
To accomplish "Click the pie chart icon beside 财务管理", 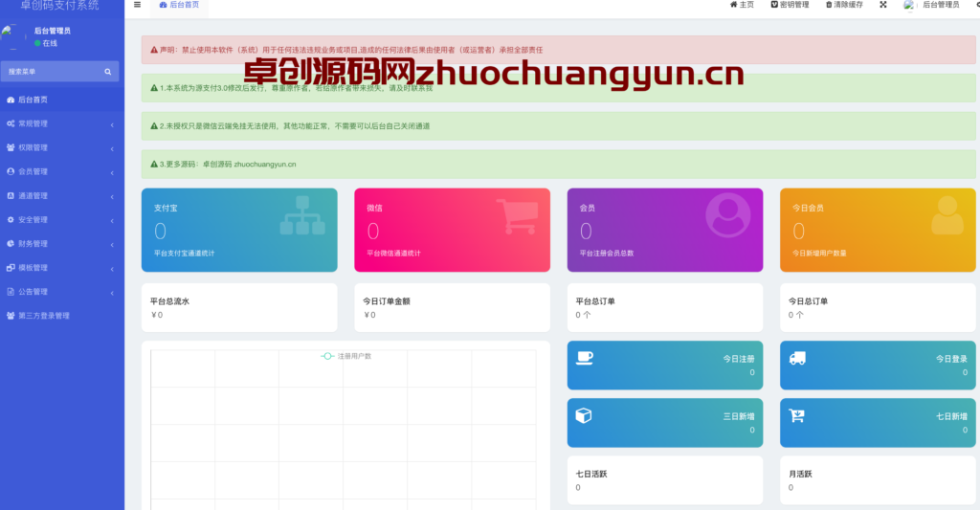I will click(x=11, y=244).
